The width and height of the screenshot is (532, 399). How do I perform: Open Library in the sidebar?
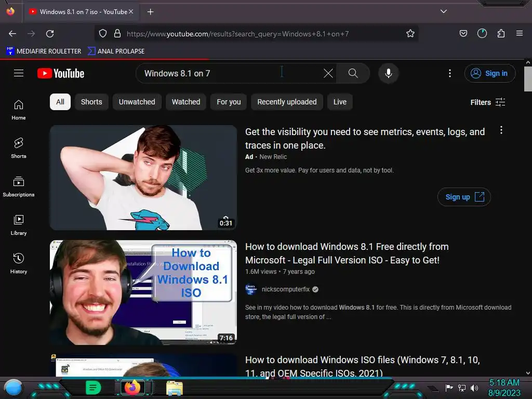[x=19, y=225]
